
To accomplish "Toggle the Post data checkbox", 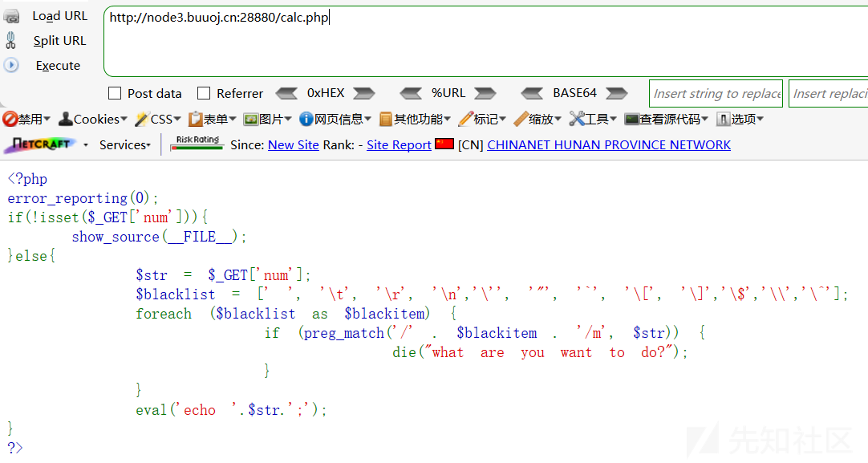I will (115, 93).
